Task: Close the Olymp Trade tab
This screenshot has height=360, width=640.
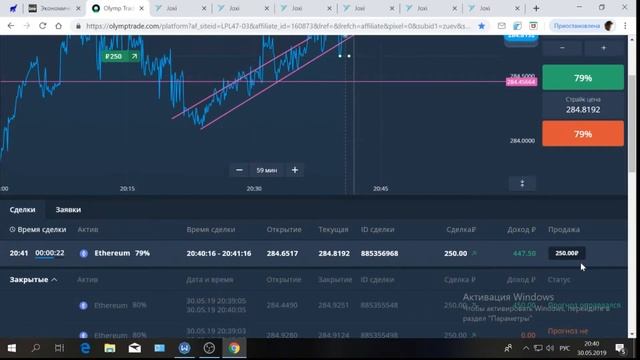Action: (141, 8)
